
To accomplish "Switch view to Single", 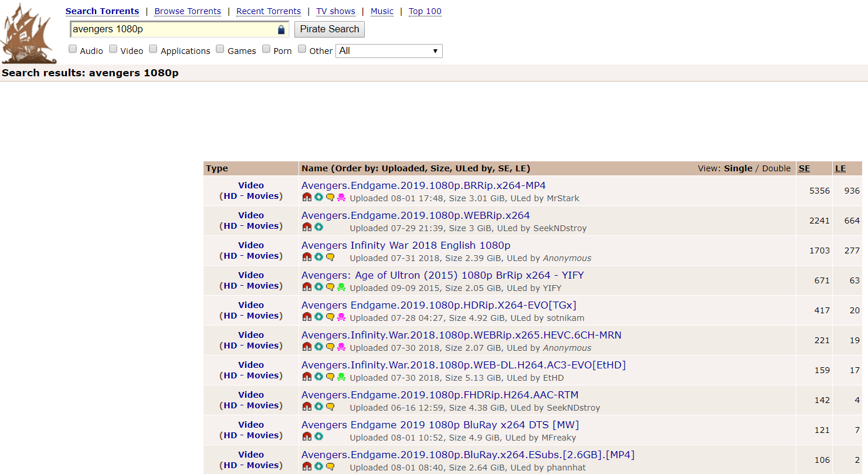I will tap(738, 168).
